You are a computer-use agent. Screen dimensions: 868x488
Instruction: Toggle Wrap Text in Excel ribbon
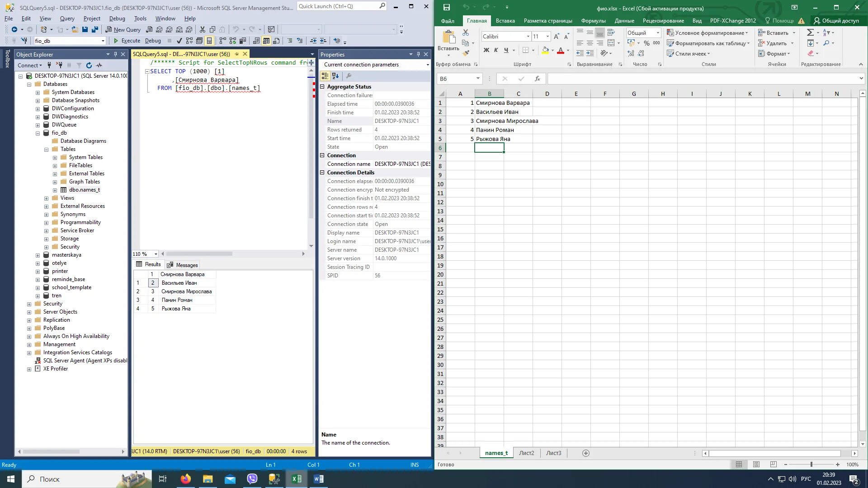pos(611,33)
